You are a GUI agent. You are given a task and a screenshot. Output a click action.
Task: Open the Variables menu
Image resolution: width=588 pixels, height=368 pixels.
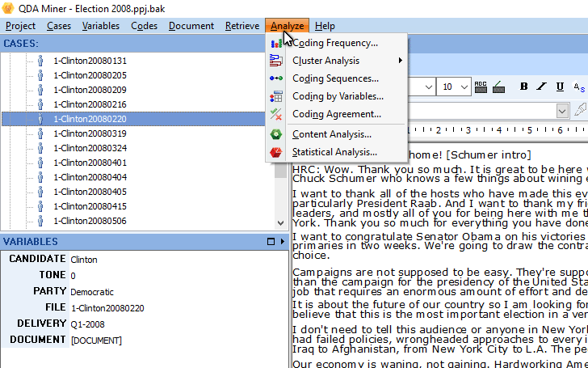pyautogui.click(x=101, y=26)
